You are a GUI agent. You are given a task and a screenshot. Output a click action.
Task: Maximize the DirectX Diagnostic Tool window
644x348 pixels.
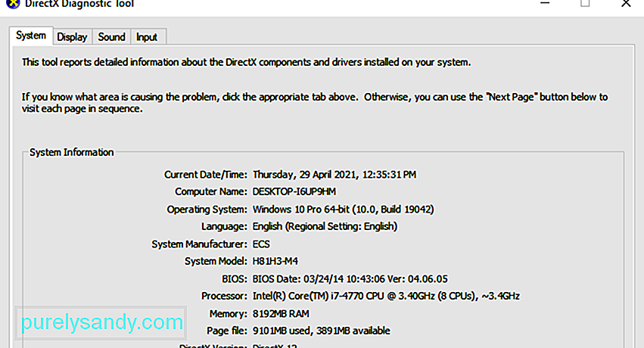coord(585,4)
